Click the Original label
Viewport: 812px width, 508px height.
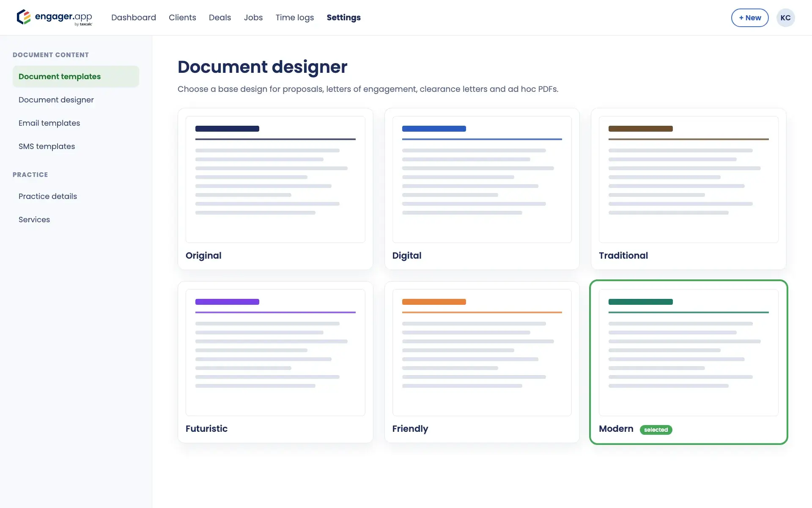[203, 256]
